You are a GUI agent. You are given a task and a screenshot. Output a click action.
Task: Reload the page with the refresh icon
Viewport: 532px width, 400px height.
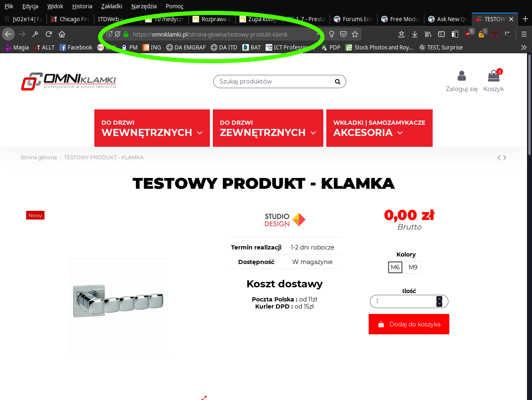pos(49,34)
